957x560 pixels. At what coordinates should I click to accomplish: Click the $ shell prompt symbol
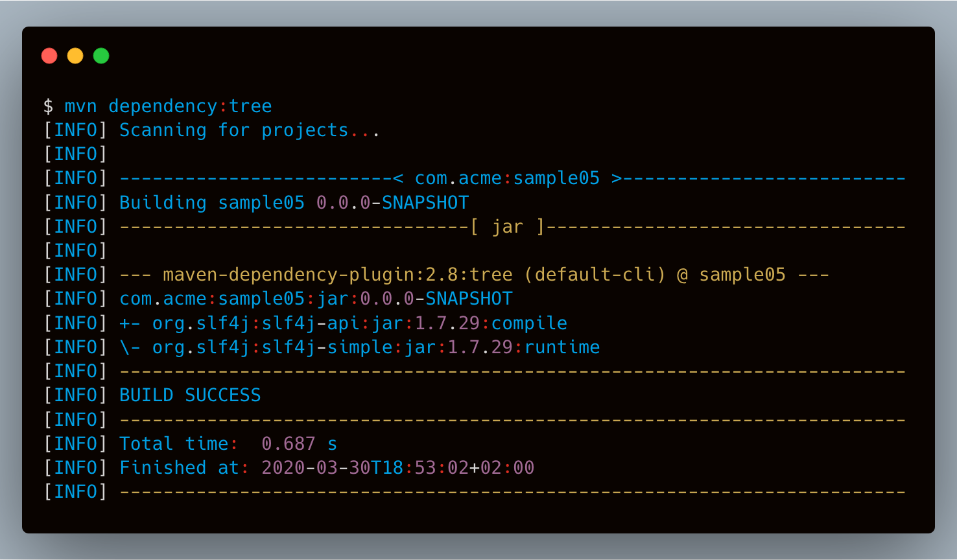(x=48, y=106)
